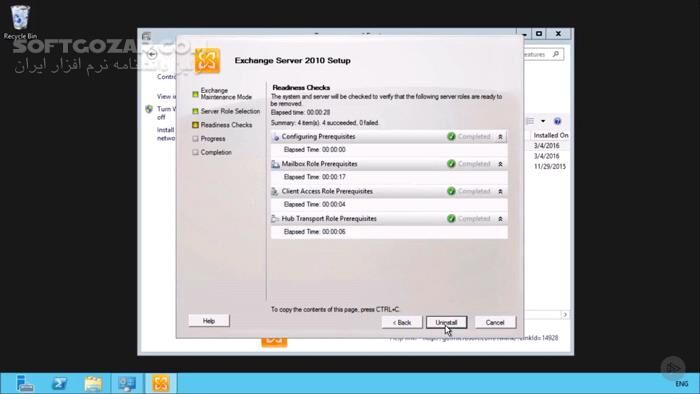
Task: Select the Exchange Setup taskbar icon
Action: pyautogui.click(x=161, y=383)
